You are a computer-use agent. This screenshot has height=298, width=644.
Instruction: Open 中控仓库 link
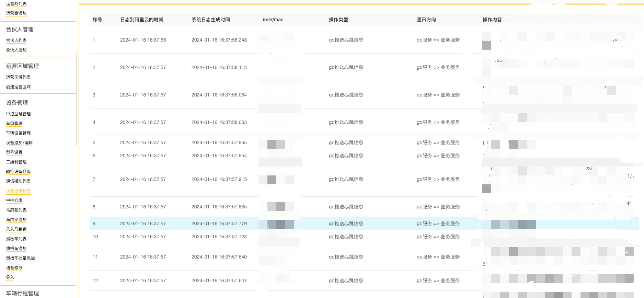pyautogui.click(x=14, y=200)
